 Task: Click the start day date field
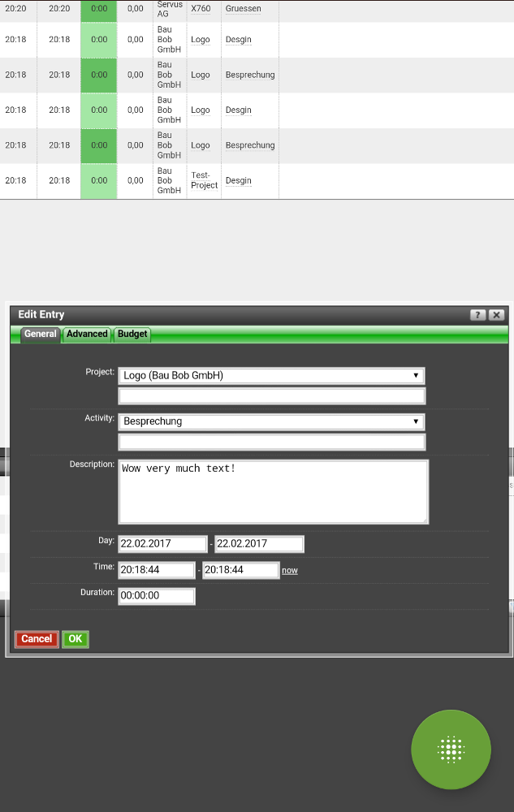(x=162, y=544)
